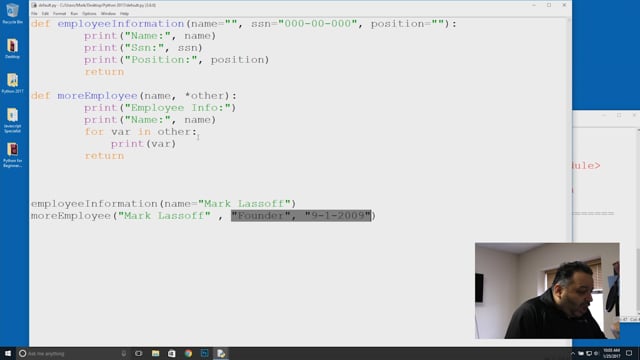Click the Cortana circle icon
This screenshot has height=360, width=640.
22,353
